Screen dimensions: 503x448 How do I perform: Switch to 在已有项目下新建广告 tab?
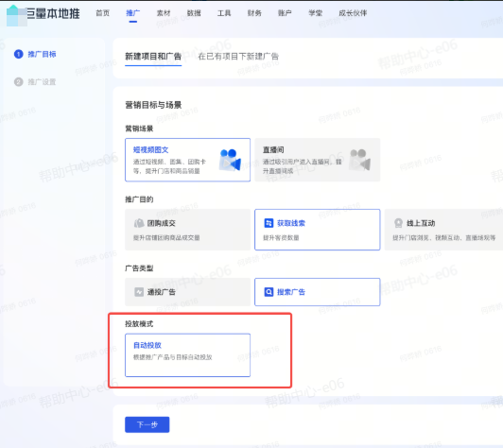(238, 57)
